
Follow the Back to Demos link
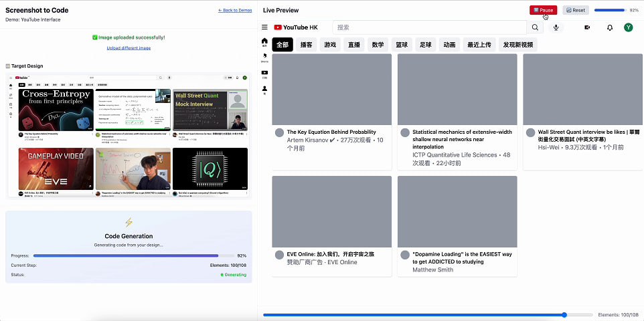(235, 10)
